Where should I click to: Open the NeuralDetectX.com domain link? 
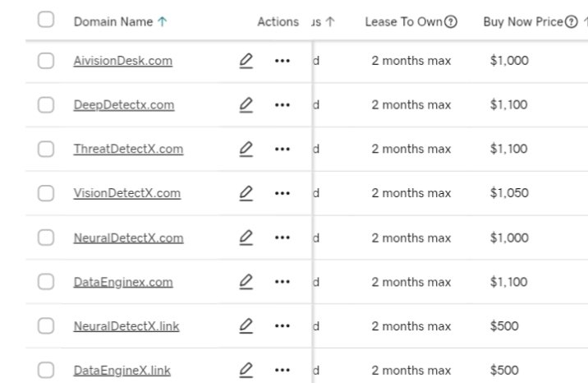[129, 238]
